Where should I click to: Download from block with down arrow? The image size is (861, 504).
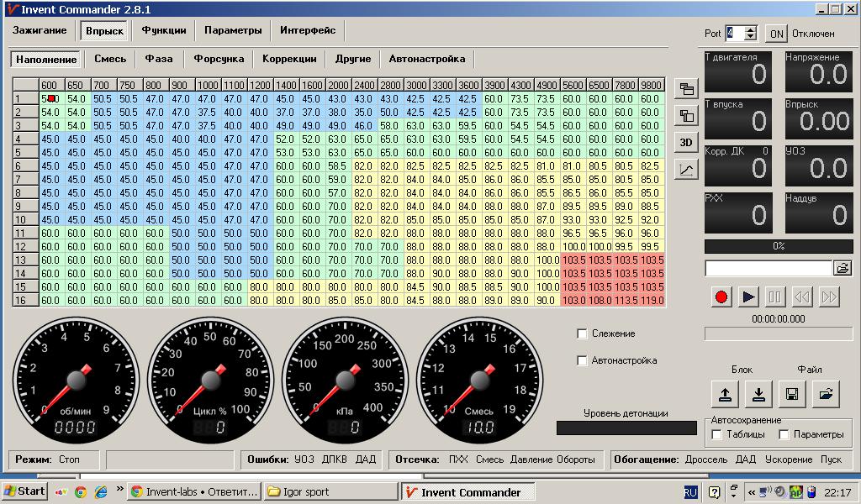point(759,394)
